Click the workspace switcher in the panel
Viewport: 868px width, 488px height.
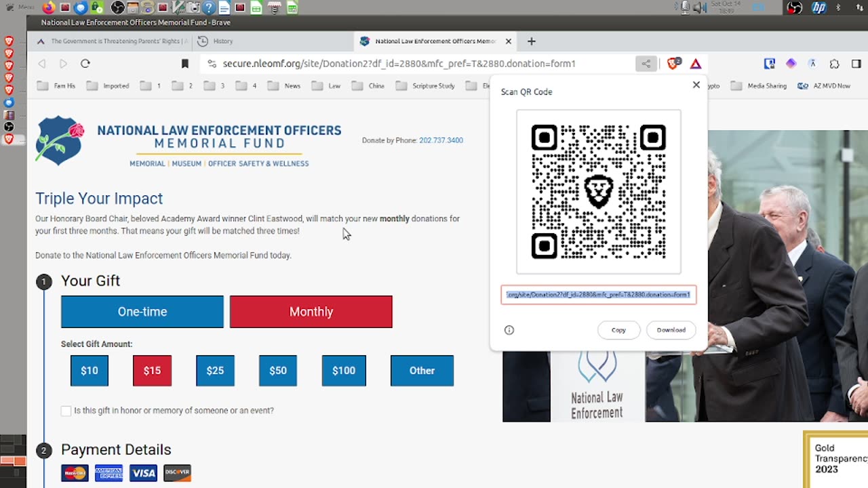click(13, 461)
